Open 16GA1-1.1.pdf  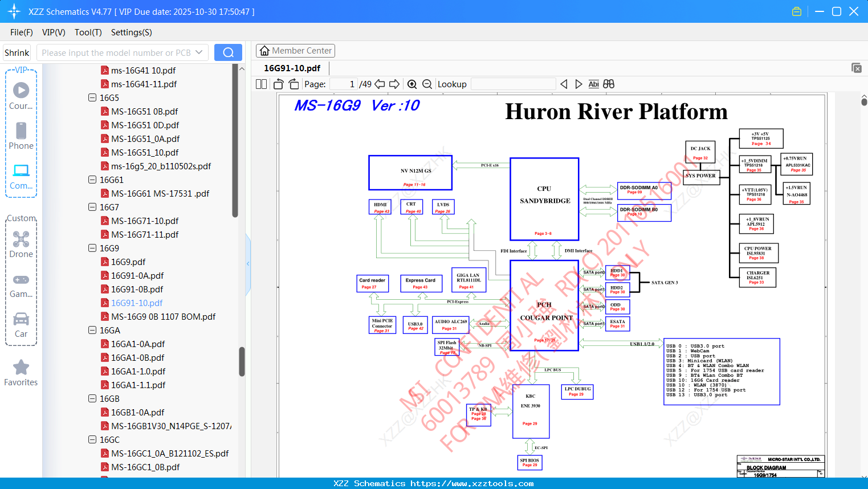click(138, 385)
